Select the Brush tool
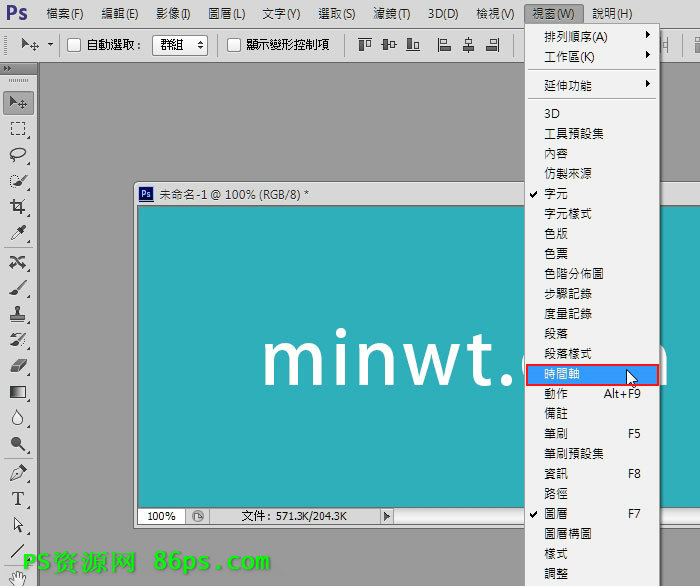The image size is (700, 586). pyautogui.click(x=18, y=288)
